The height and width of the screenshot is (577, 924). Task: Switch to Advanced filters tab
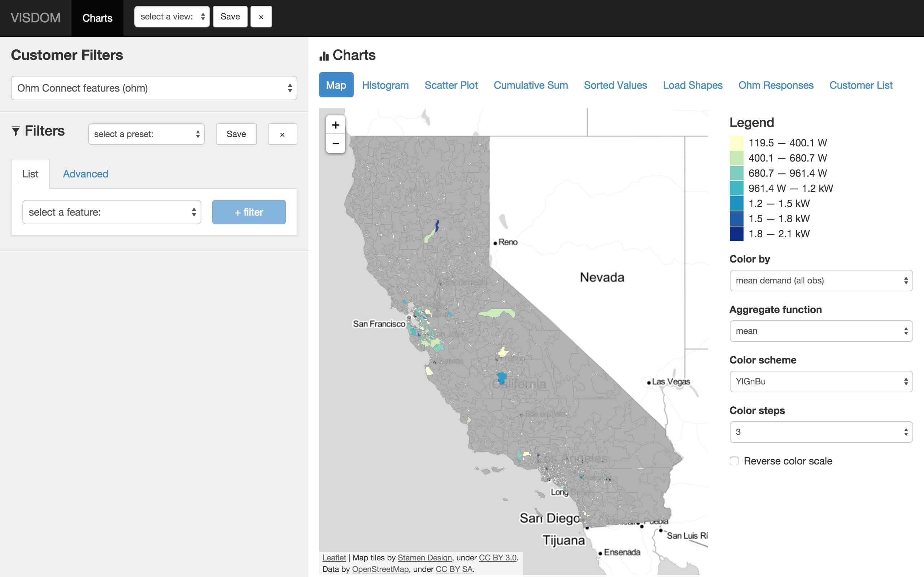(x=86, y=174)
